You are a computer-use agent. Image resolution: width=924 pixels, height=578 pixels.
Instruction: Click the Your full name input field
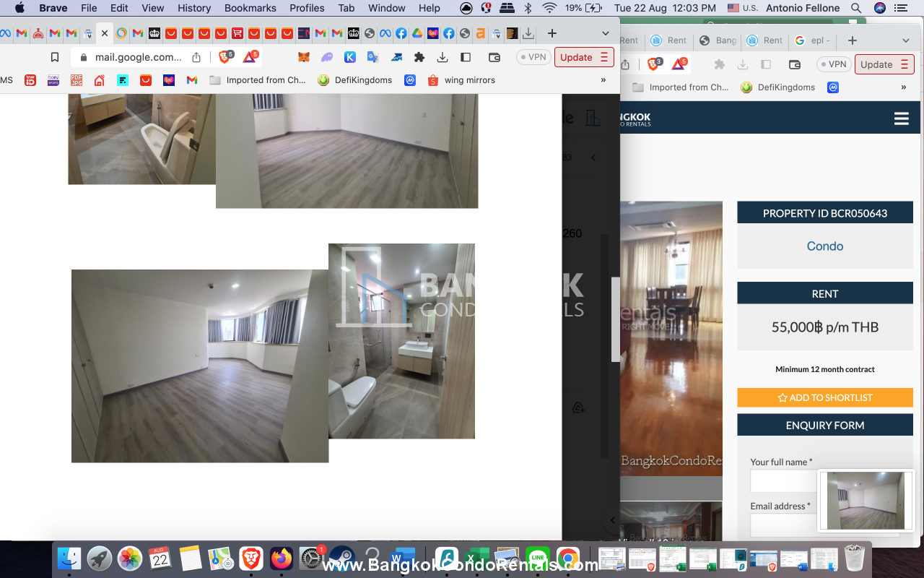pos(783,481)
